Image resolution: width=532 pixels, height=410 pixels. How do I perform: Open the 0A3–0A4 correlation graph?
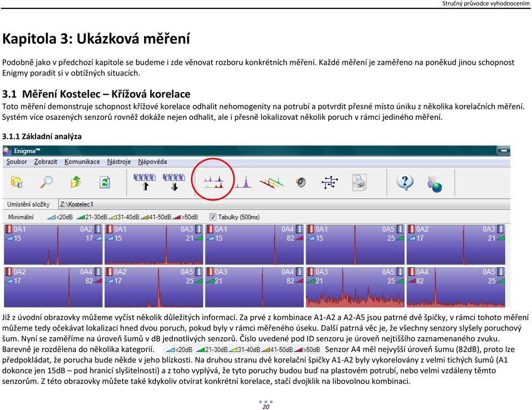click(254, 287)
